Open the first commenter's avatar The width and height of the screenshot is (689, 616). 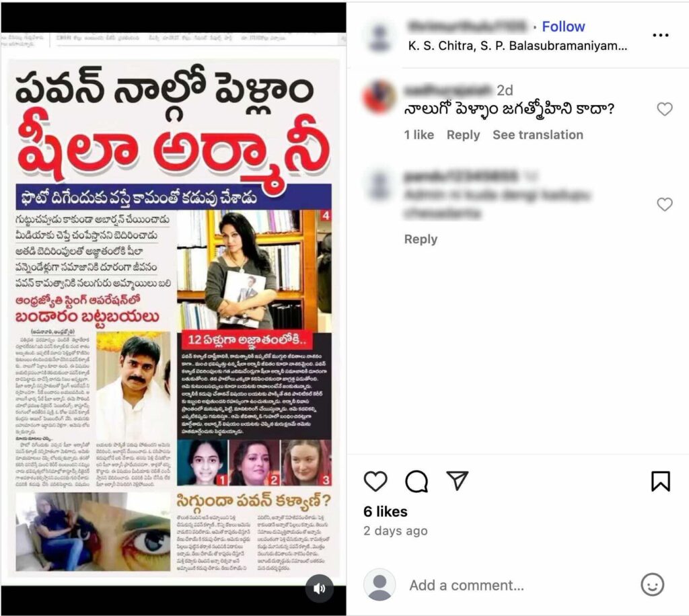point(379,97)
